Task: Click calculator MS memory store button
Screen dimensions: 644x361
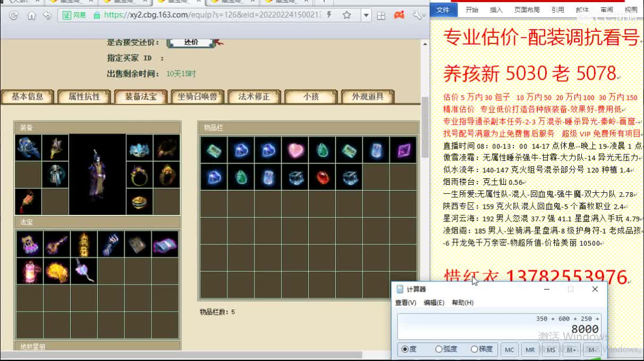Action: pos(551,350)
